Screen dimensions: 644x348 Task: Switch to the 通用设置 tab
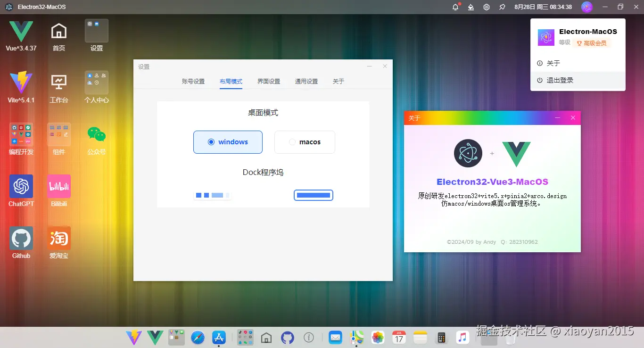click(306, 81)
